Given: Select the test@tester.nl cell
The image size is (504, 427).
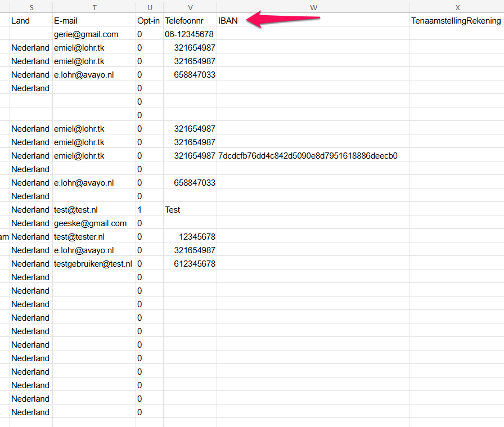Looking at the screenshot, I should pos(94,237).
